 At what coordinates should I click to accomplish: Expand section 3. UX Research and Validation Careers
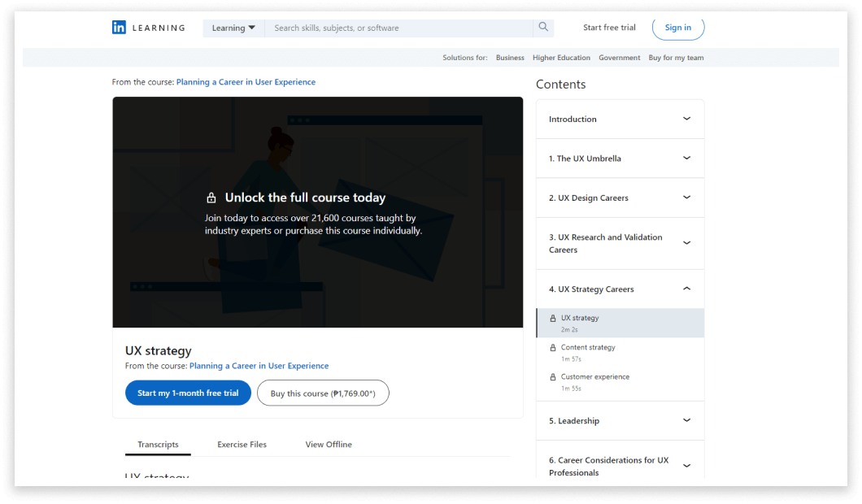click(x=620, y=244)
